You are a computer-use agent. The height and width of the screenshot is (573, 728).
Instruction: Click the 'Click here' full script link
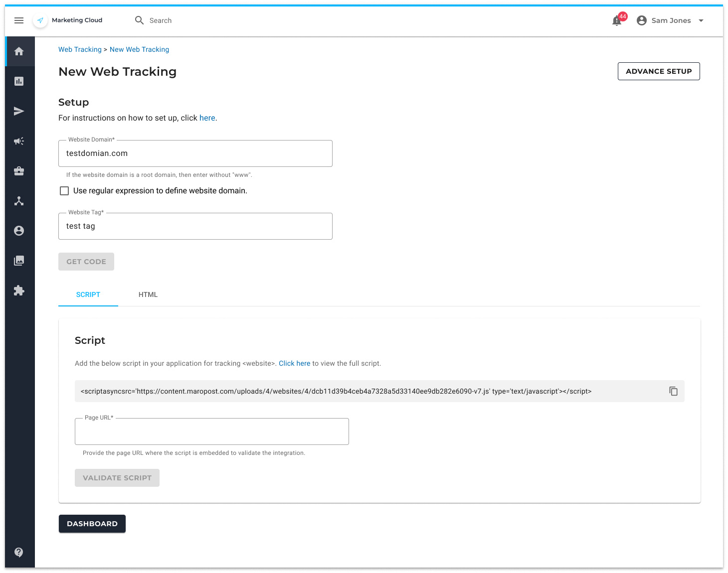(294, 363)
